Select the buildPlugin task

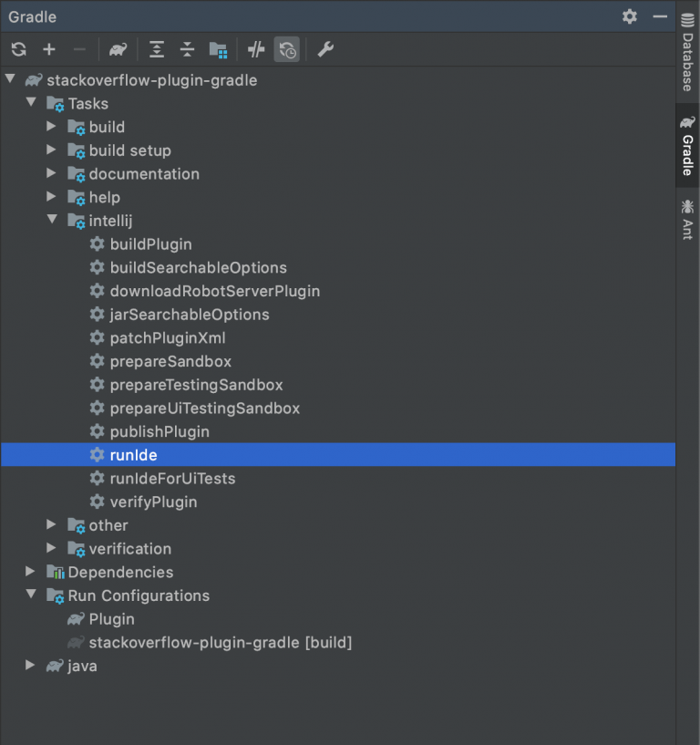(x=151, y=244)
